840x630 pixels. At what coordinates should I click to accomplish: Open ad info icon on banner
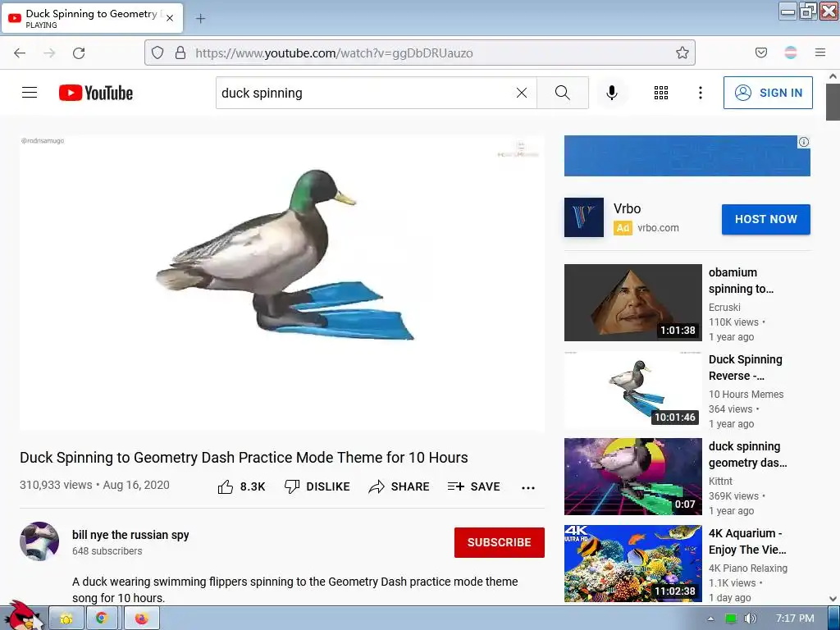coord(804,142)
